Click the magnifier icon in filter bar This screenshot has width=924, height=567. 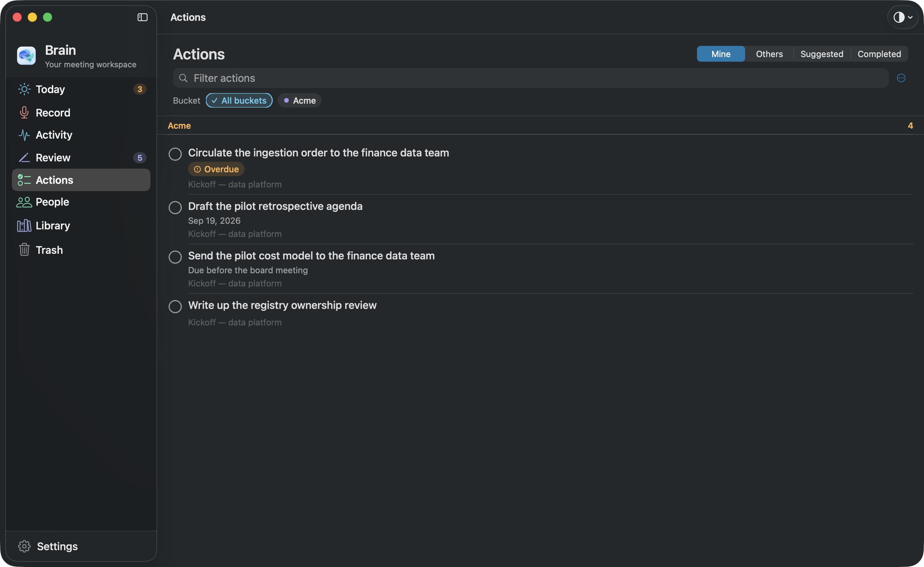183,78
